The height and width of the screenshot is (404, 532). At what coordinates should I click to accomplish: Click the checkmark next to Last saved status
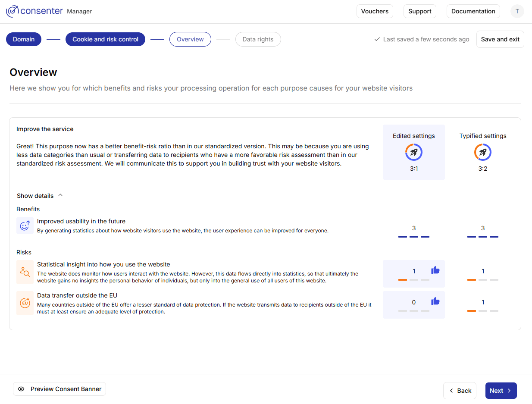(377, 39)
